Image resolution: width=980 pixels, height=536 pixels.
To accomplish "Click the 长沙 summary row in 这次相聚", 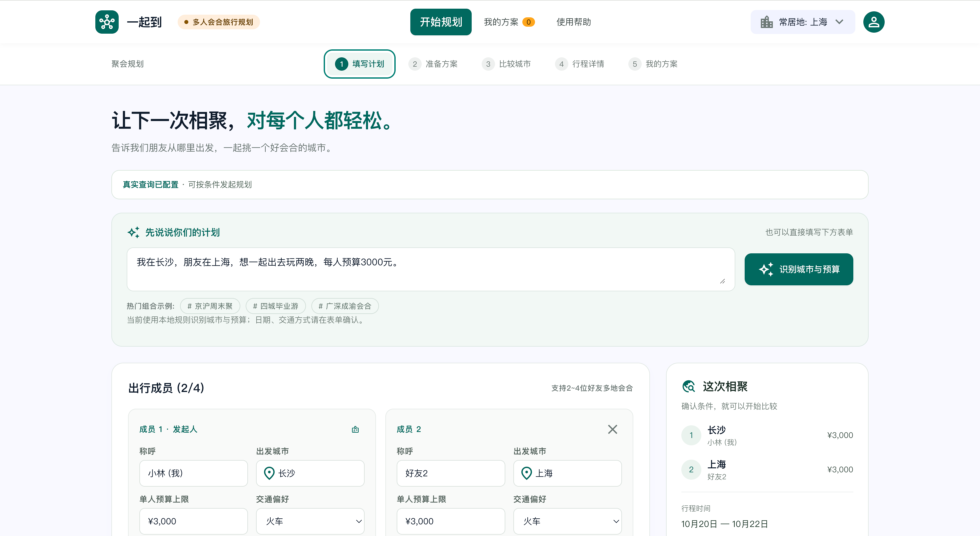I will pyautogui.click(x=767, y=435).
